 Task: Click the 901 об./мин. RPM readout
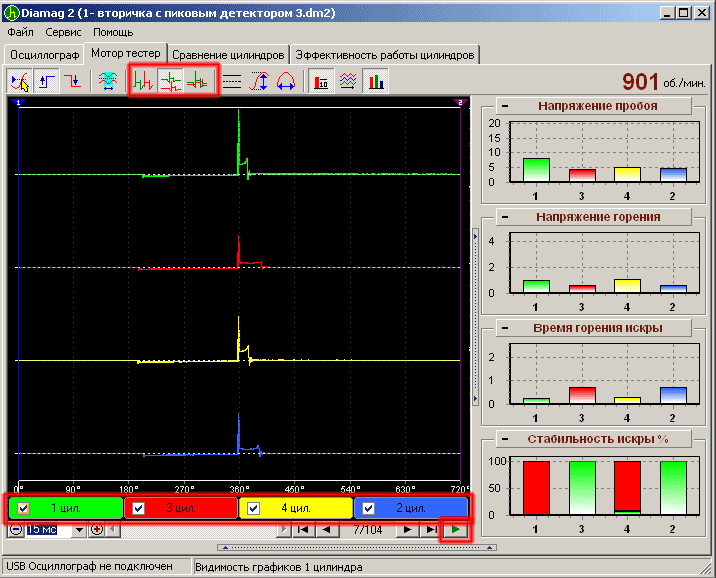pos(663,82)
